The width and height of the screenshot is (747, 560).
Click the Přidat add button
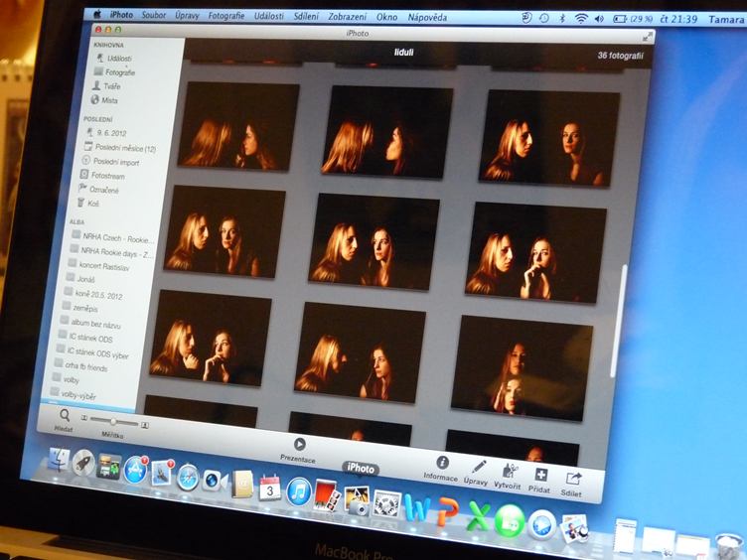tap(540, 475)
